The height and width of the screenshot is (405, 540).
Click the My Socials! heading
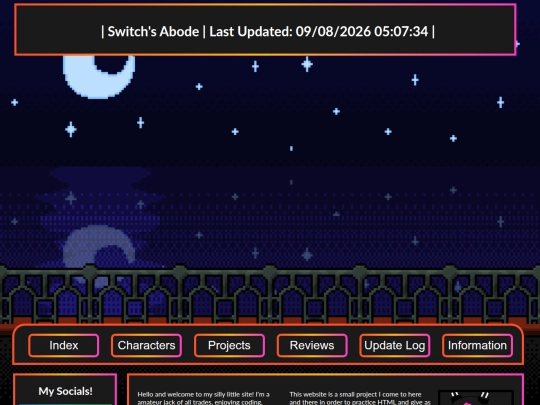(65, 391)
